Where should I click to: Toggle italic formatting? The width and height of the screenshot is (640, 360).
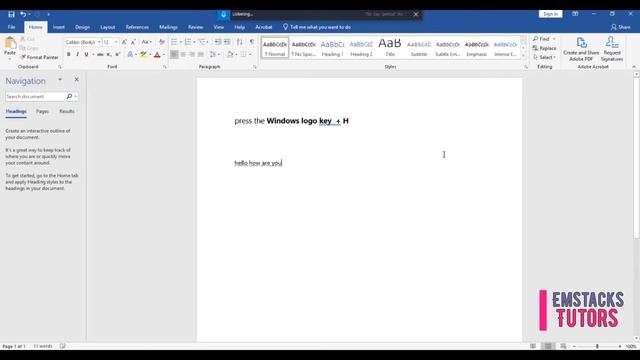[77, 54]
